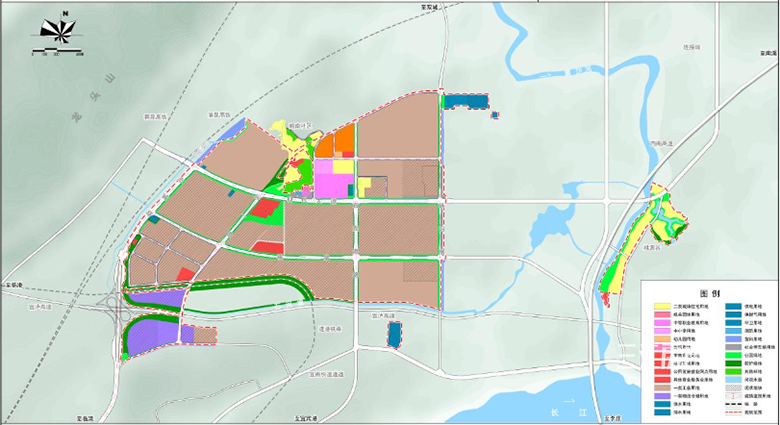
Task: Click the large purple zone in the southwest
Action: pos(152,332)
